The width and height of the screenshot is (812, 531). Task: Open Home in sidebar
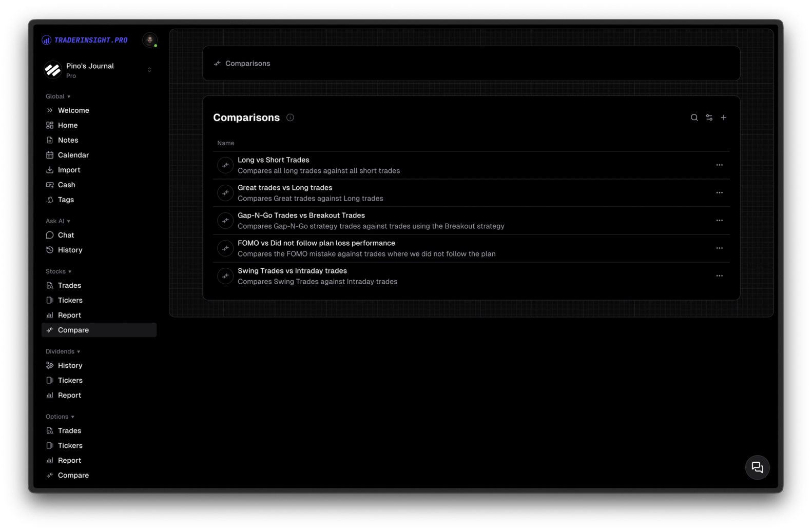(x=99, y=125)
